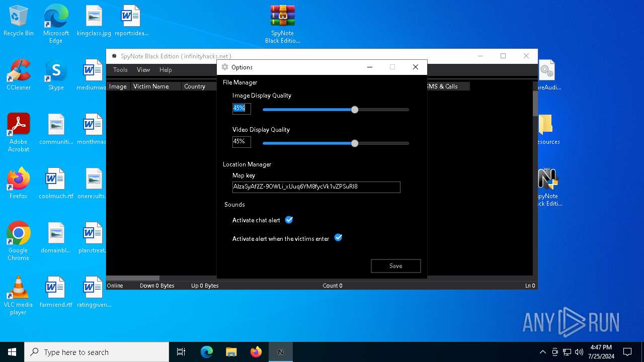Click the Windows Start button

tap(12, 352)
